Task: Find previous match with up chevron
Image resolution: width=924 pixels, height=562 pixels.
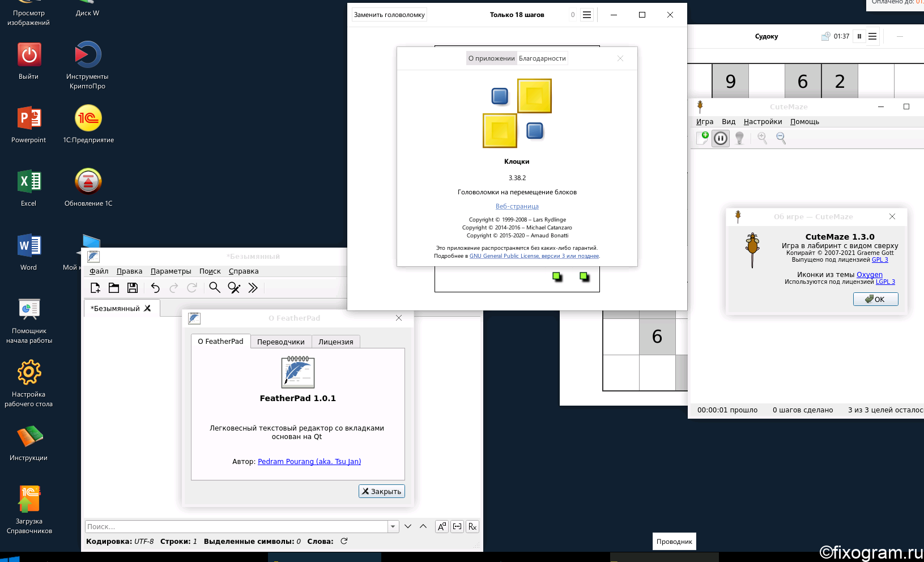Action: tap(423, 526)
